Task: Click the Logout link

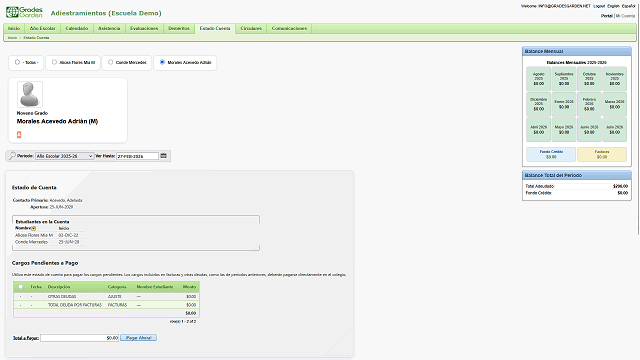Action: point(599,6)
